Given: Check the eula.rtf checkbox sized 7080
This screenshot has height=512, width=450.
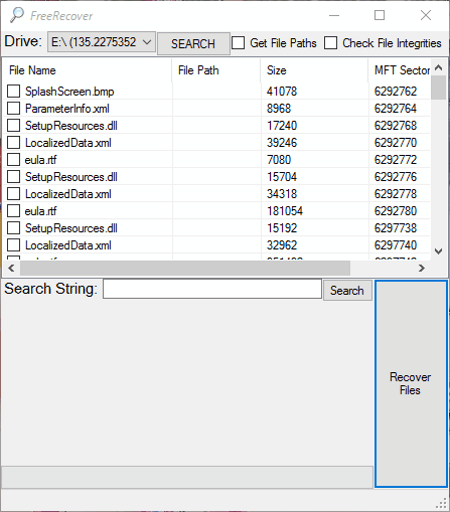Looking at the screenshot, I should [x=14, y=159].
